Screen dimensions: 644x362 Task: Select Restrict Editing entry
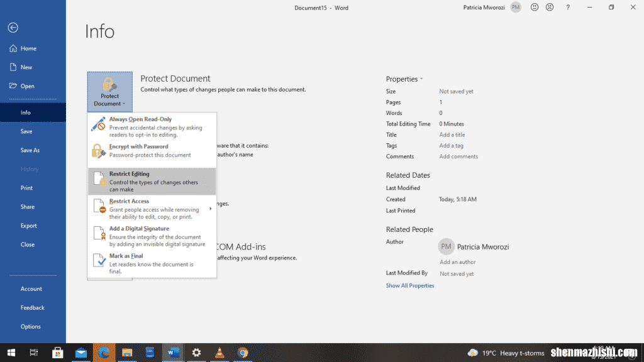pyautogui.click(x=152, y=182)
